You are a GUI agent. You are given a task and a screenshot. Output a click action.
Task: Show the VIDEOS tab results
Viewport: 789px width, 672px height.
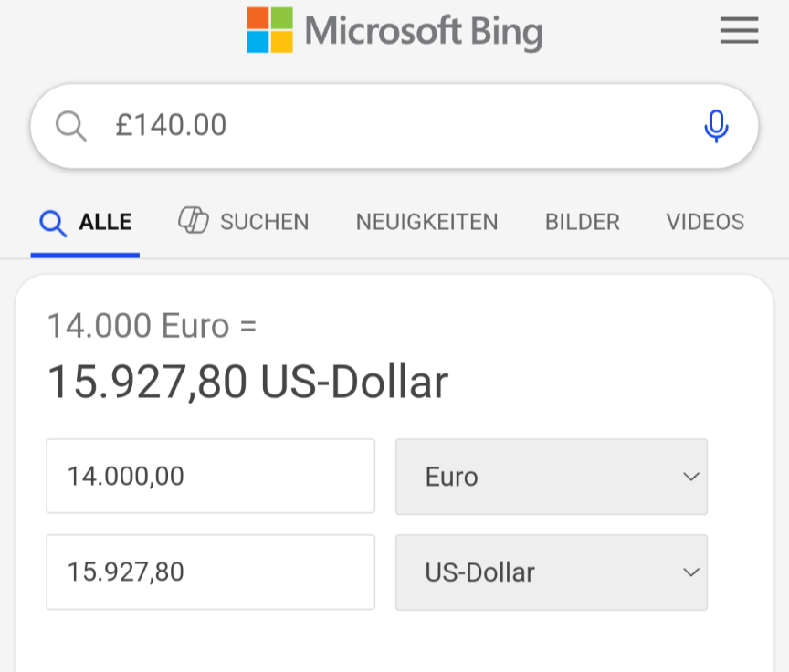705,222
